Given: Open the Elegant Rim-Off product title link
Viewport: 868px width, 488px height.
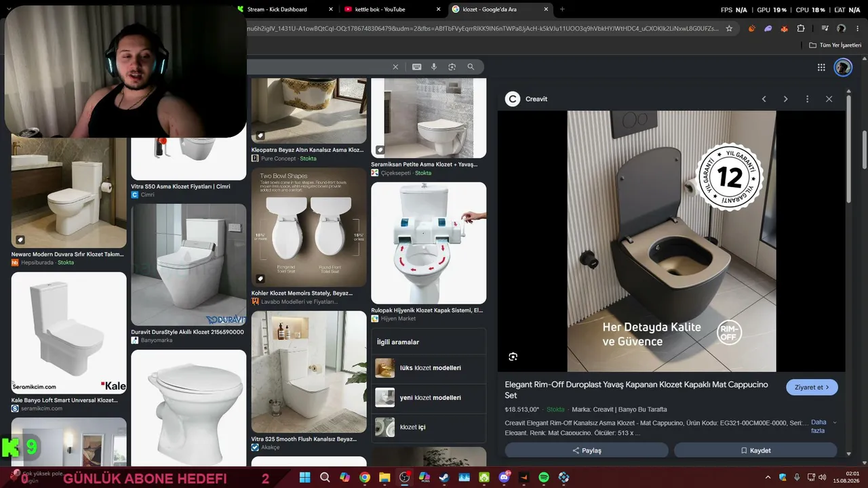Looking at the screenshot, I should coord(636,390).
